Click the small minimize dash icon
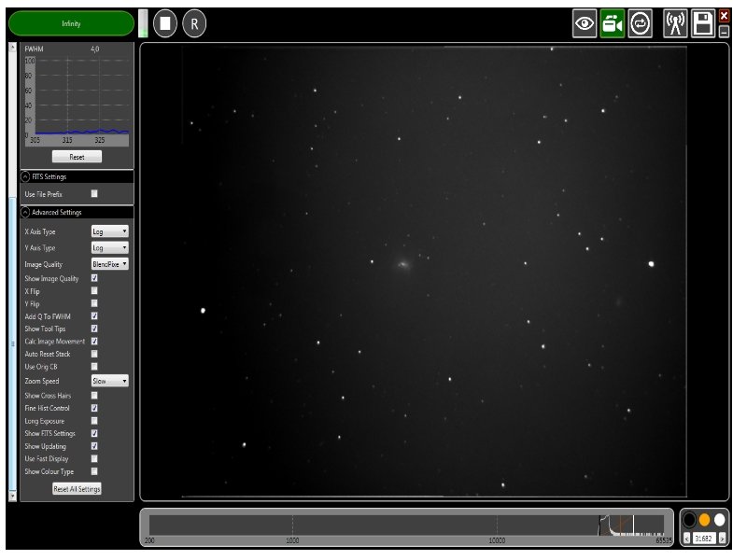747x560 pixels. pyautogui.click(x=724, y=32)
